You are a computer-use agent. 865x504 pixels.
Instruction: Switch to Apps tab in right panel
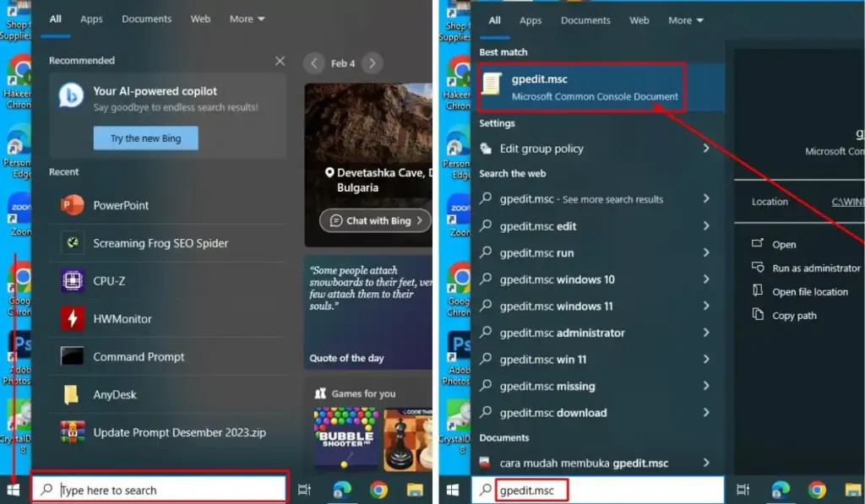click(x=530, y=20)
